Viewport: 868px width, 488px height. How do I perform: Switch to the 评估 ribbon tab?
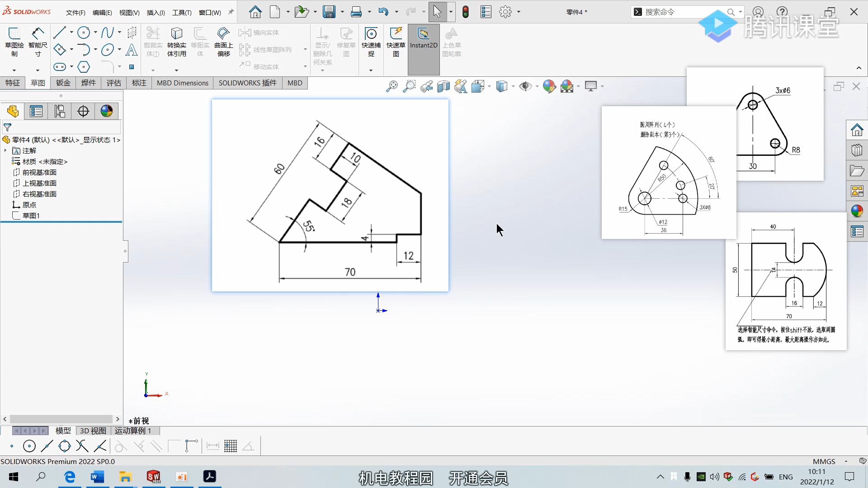pos(114,83)
